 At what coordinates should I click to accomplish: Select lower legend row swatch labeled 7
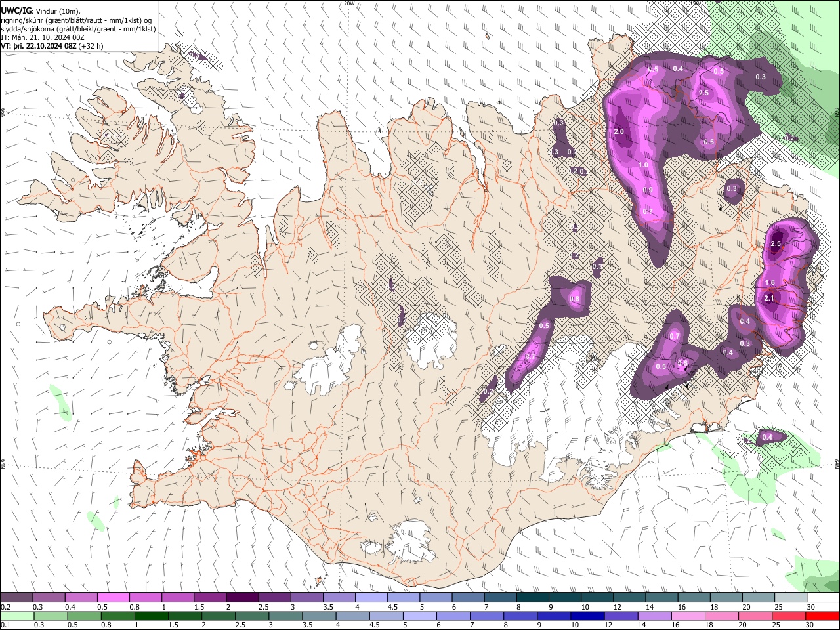pyautogui.click(x=487, y=616)
